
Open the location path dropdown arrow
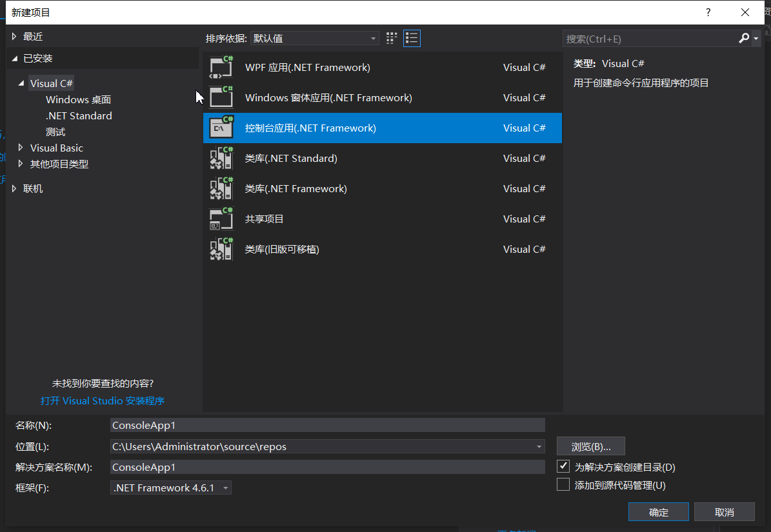tap(539, 446)
